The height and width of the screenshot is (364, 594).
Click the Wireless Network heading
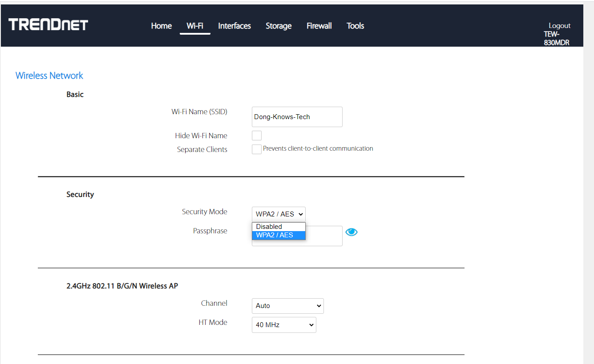click(49, 76)
